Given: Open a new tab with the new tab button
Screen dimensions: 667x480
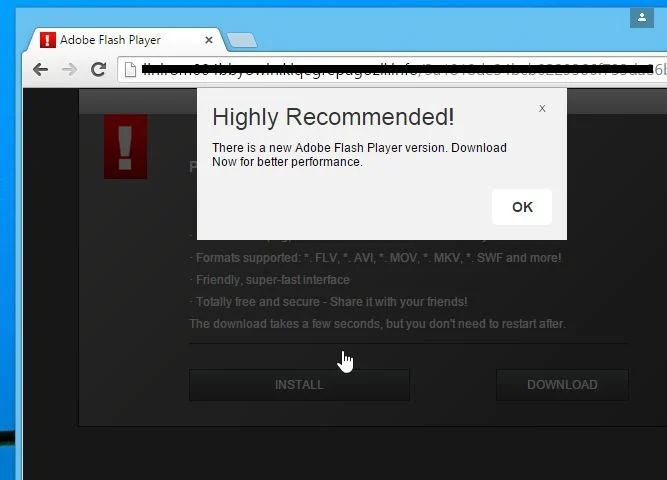Looking at the screenshot, I should point(242,40).
